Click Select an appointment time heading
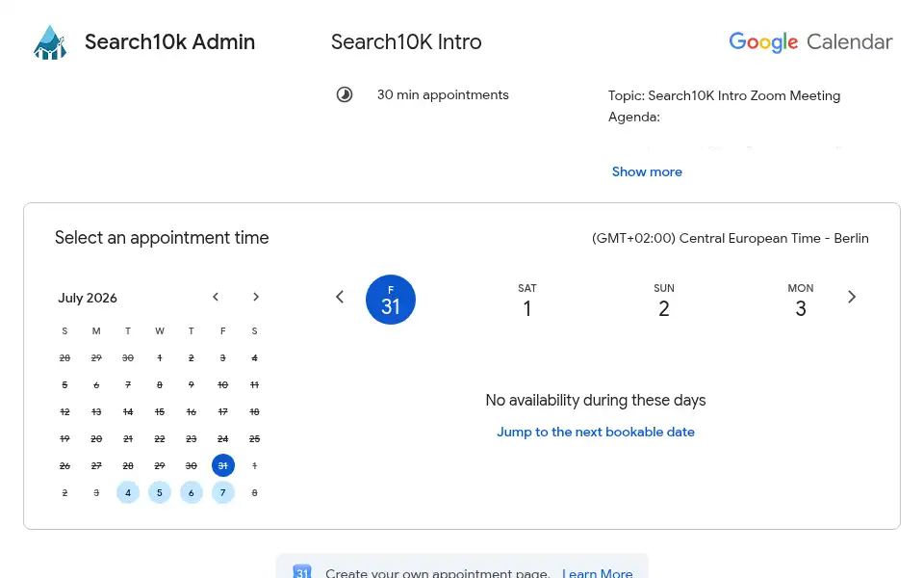The height and width of the screenshot is (578, 924). pos(162,238)
